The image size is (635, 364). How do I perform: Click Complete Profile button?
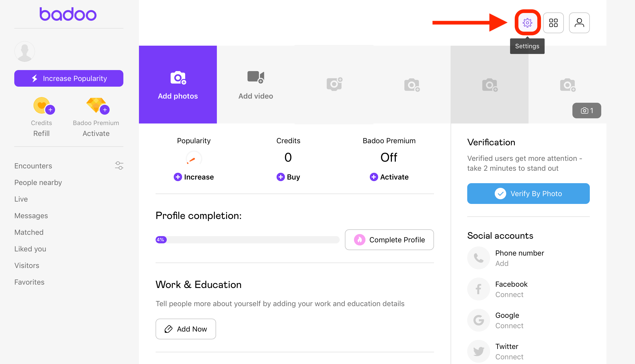tap(390, 239)
